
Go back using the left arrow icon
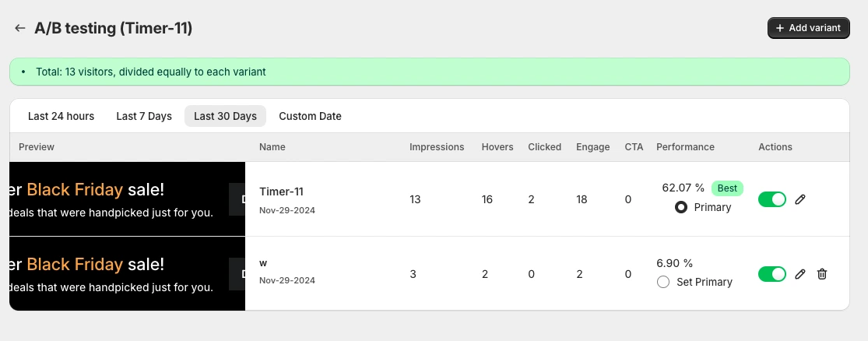(20, 28)
